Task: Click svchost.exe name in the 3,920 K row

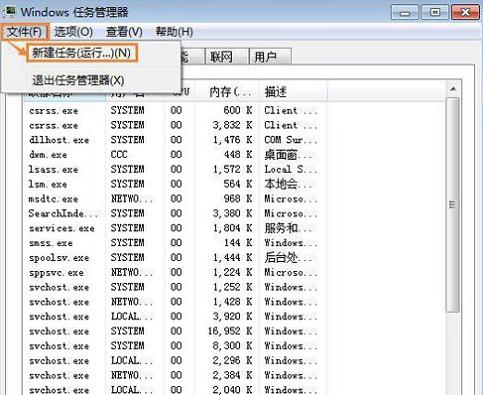Action: point(59,317)
